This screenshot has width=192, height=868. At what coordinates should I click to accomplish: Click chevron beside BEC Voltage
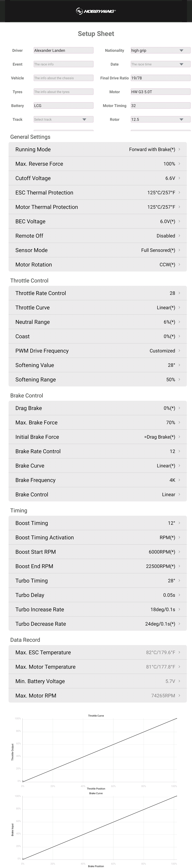pos(179,221)
